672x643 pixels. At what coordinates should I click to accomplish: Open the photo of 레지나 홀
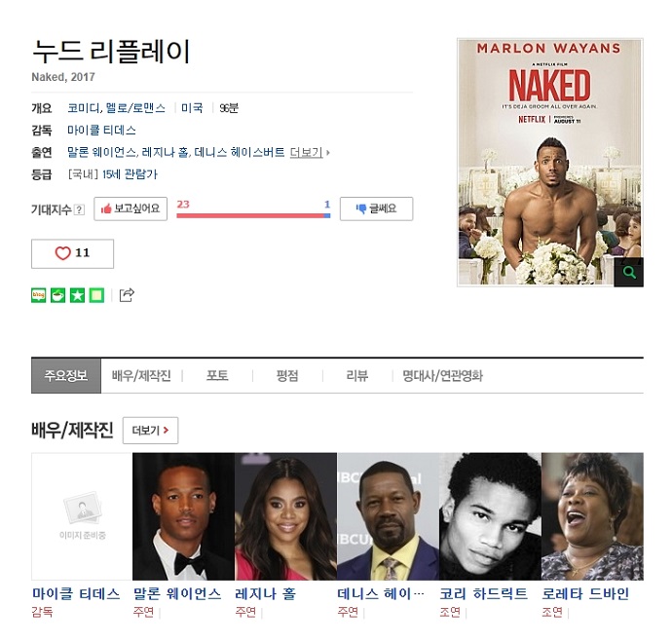coord(286,516)
